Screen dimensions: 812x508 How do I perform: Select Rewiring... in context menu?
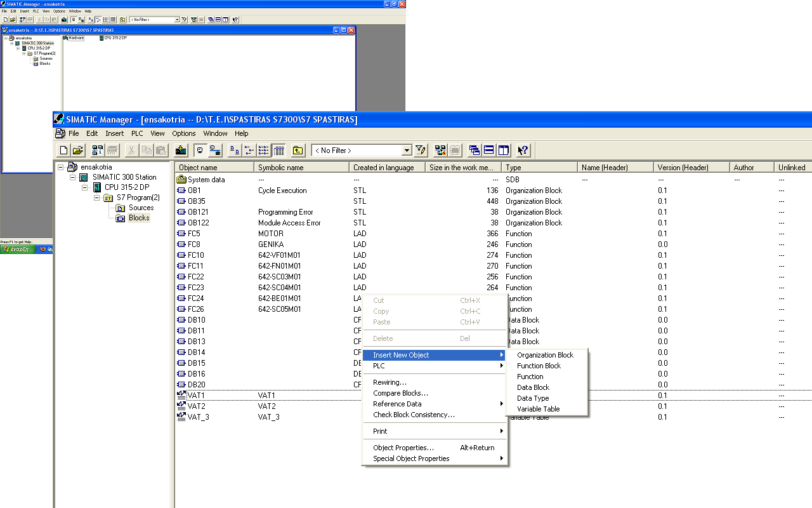(x=435, y=382)
